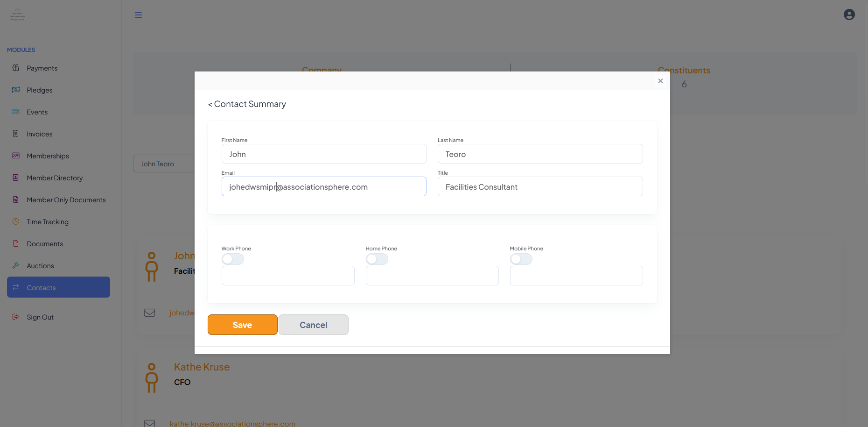Toggle the Work Phone switch
868x427 pixels.
pyautogui.click(x=233, y=259)
